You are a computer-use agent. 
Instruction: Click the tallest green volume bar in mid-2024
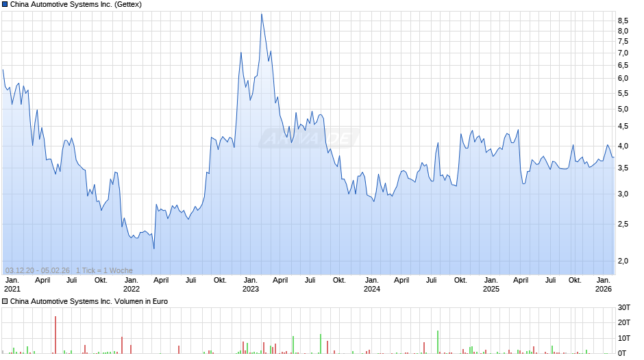(x=438, y=342)
